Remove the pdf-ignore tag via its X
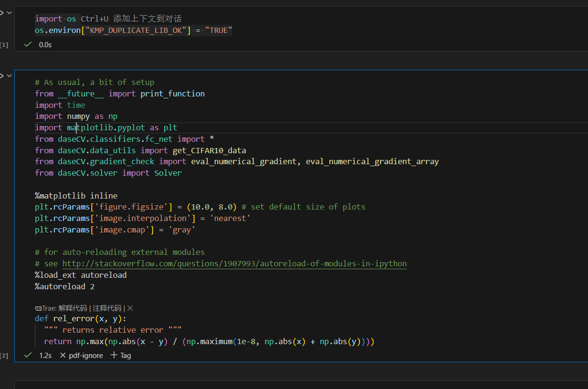 tap(63, 355)
